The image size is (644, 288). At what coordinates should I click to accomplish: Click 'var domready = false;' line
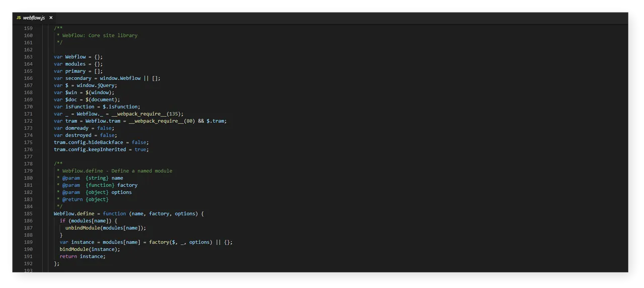point(84,128)
